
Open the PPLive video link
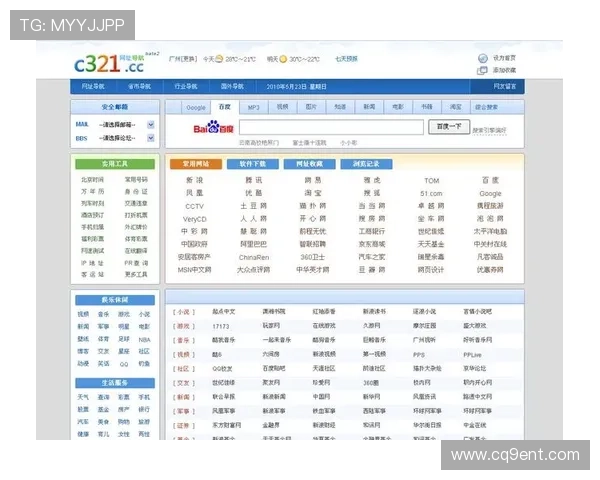click(472, 355)
